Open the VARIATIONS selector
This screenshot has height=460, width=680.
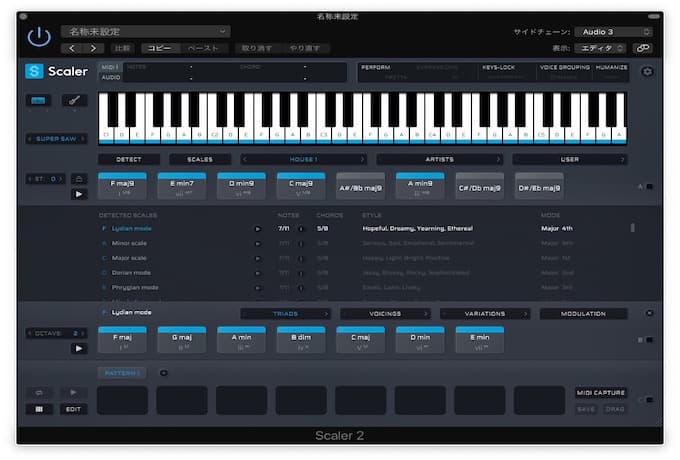(x=485, y=313)
